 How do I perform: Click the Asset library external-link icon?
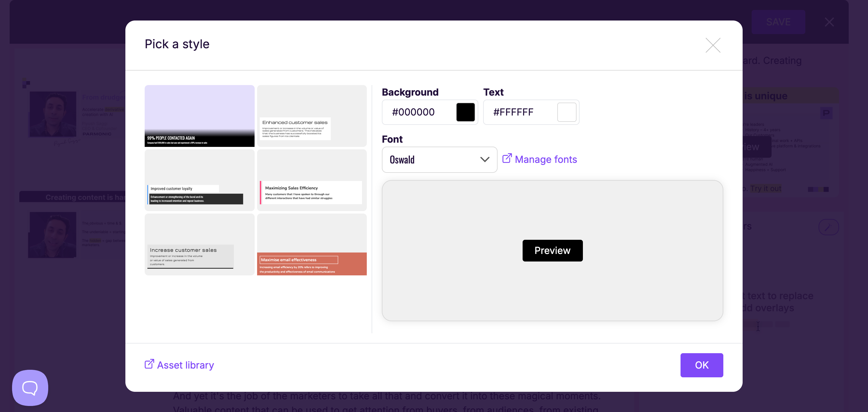[x=149, y=364]
